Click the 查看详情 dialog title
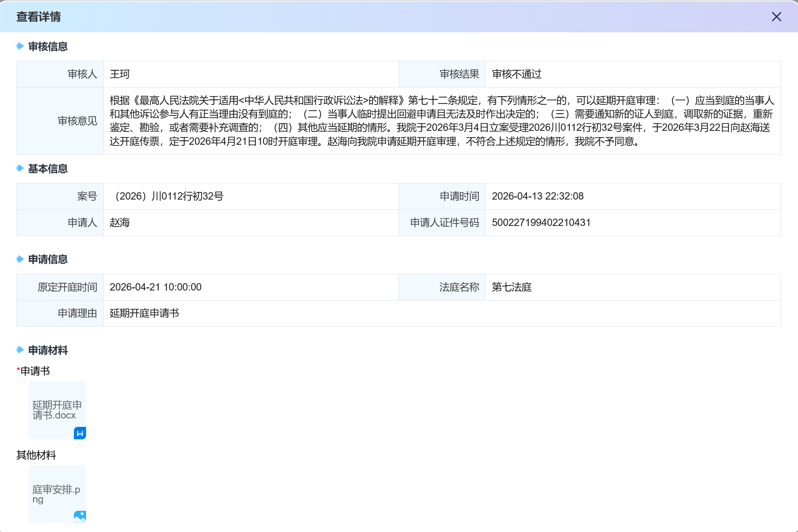This screenshot has width=798, height=532. pyautogui.click(x=39, y=17)
